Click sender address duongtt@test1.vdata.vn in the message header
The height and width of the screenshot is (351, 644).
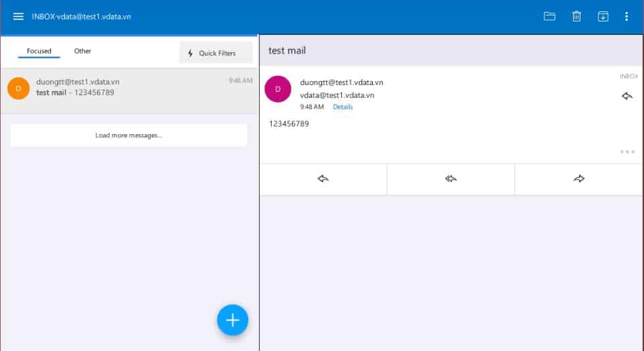tap(341, 82)
